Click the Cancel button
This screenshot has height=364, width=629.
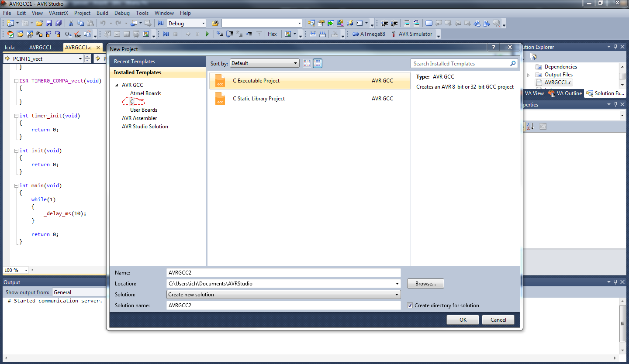[498, 320]
